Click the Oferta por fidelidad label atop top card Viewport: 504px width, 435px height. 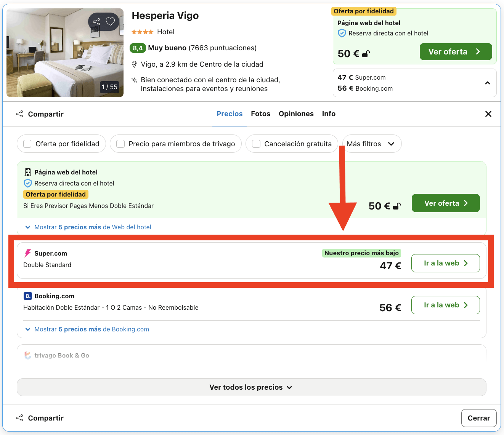364,11
